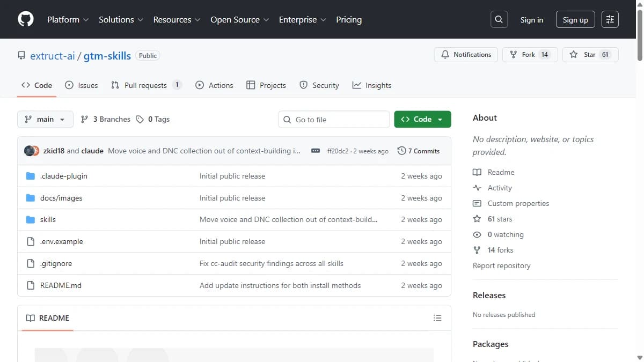This screenshot has width=644, height=362.
Task: Select the README tab heading
Action: (47, 318)
